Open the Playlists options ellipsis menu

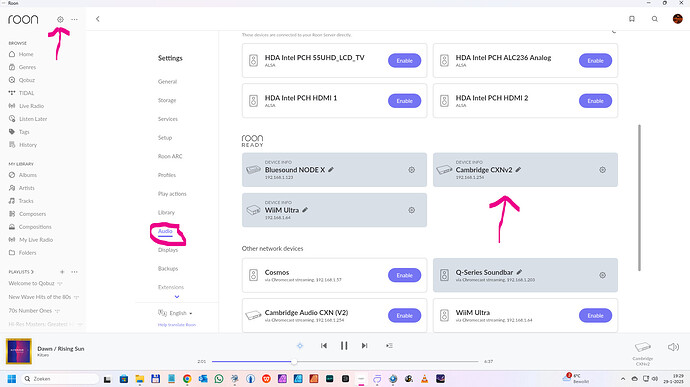click(74, 272)
